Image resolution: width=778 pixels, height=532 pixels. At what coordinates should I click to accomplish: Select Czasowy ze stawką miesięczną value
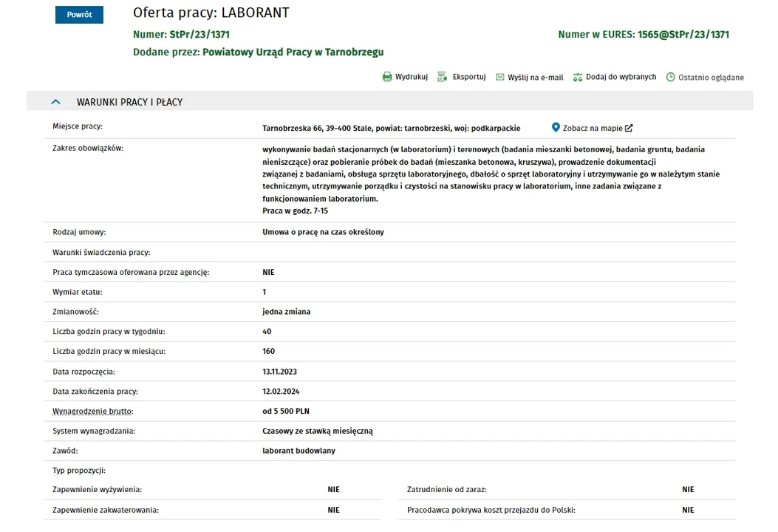pos(318,431)
